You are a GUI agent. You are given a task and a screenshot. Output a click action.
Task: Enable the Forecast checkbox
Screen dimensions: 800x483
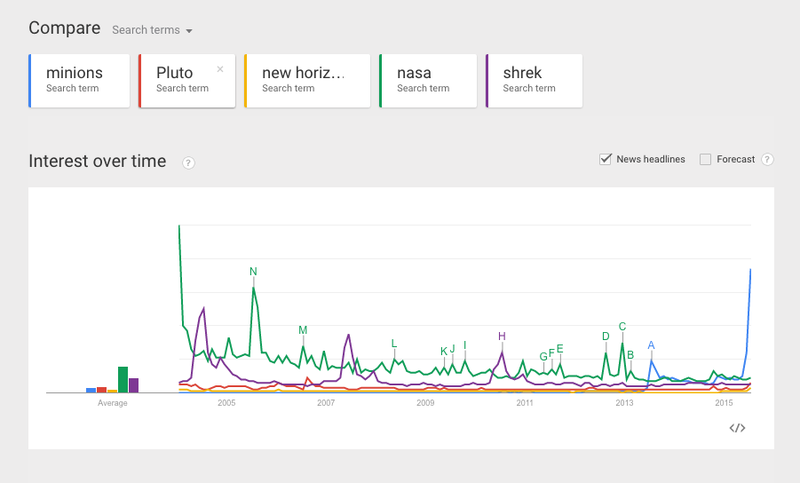(x=706, y=159)
